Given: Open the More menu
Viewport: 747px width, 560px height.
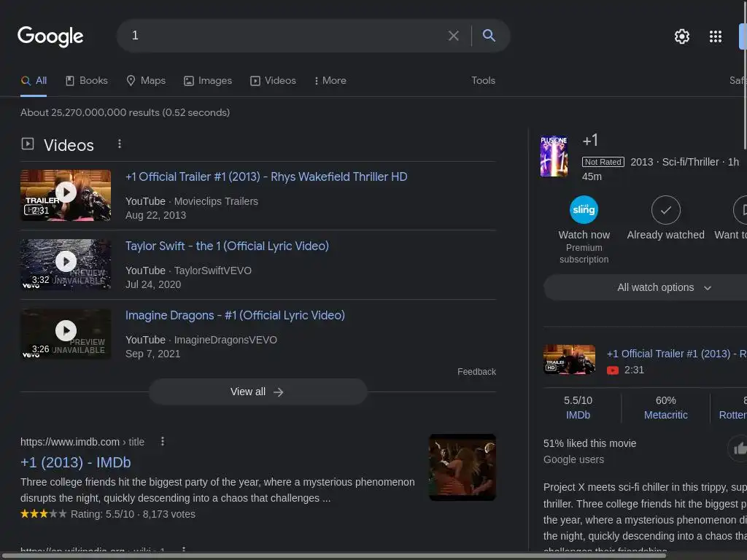Looking at the screenshot, I should pos(330,80).
